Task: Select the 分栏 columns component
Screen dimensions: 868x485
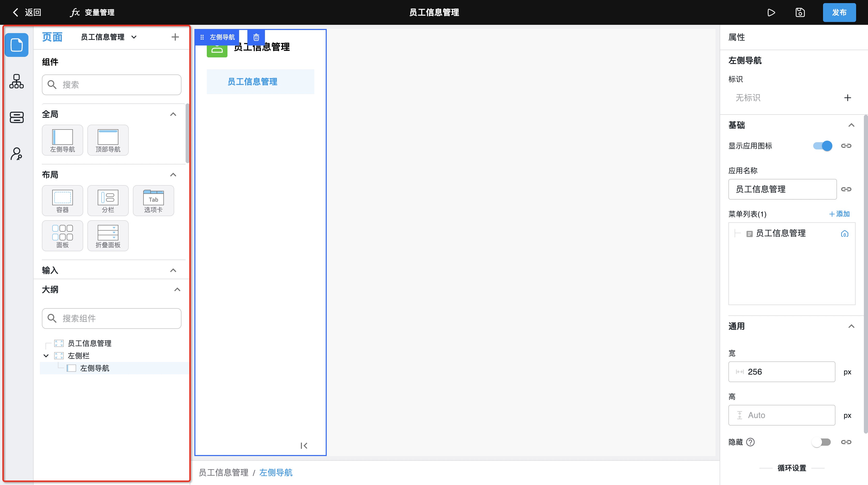Action: [x=108, y=201]
